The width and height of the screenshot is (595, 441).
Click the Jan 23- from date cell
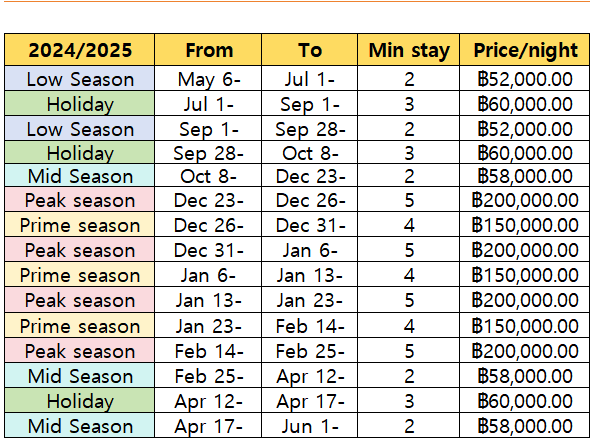click(x=208, y=325)
